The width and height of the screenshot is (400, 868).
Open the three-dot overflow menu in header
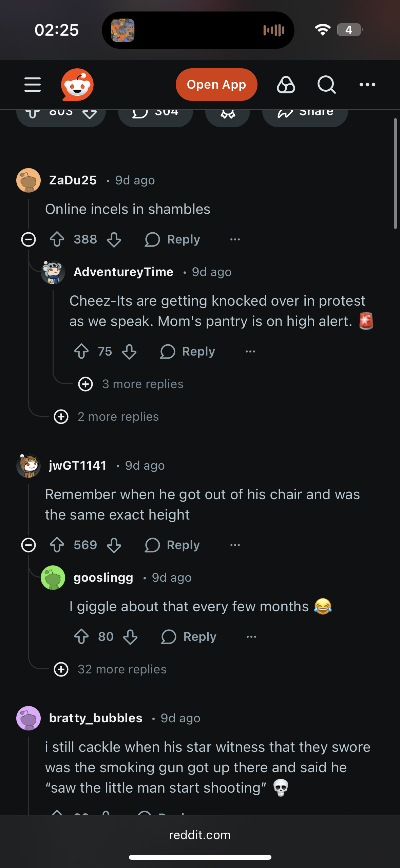pos(367,85)
